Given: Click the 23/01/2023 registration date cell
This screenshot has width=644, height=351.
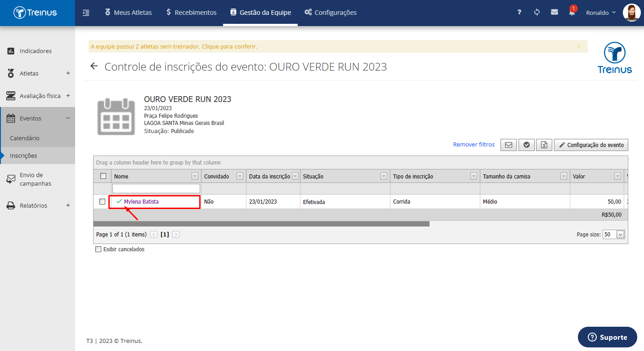Looking at the screenshot, I should (x=273, y=202).
